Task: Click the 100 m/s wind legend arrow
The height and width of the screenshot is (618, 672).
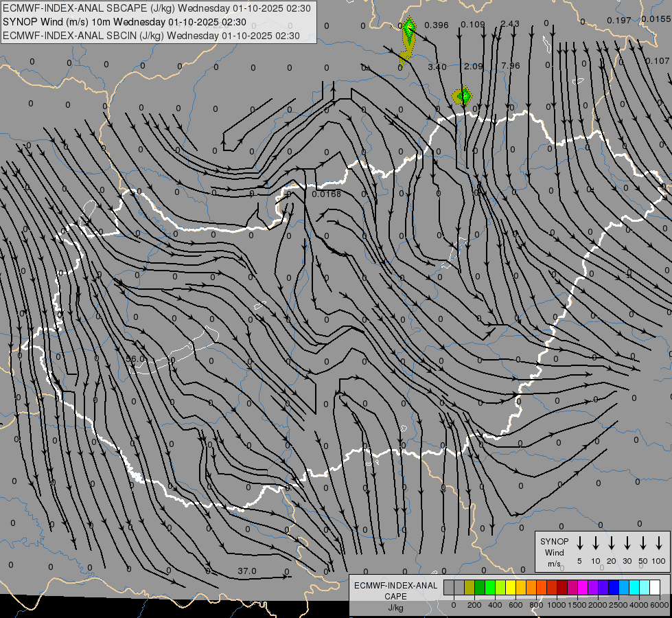Action: [x=659, y=543]
